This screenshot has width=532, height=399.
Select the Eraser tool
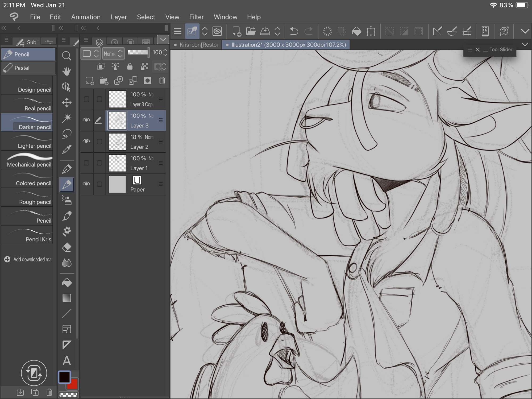(66, 247)
